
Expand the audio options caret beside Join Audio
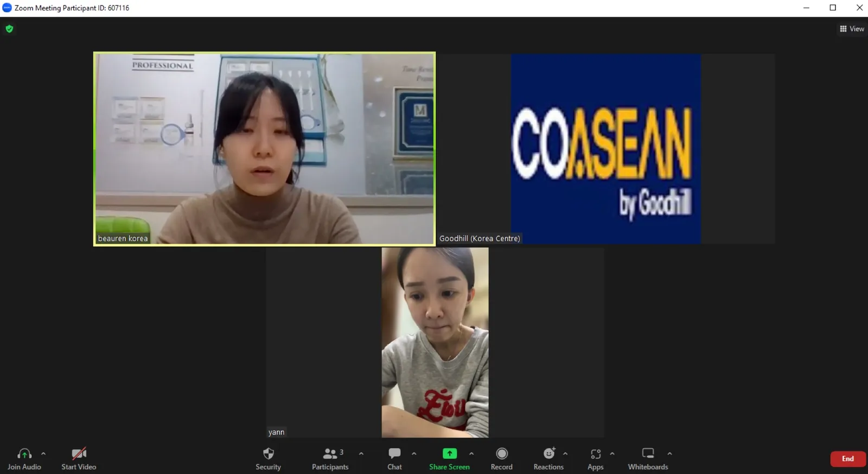pos(43,453)
